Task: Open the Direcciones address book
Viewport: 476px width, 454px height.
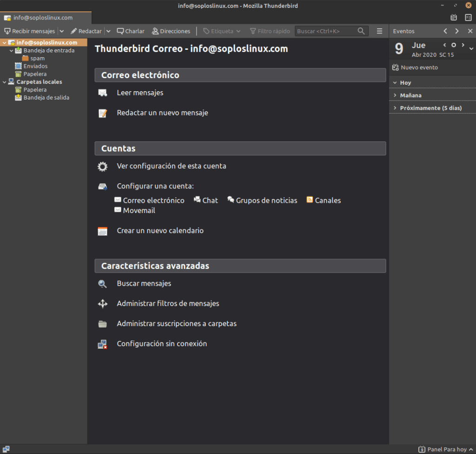Action: click(171, 31)
